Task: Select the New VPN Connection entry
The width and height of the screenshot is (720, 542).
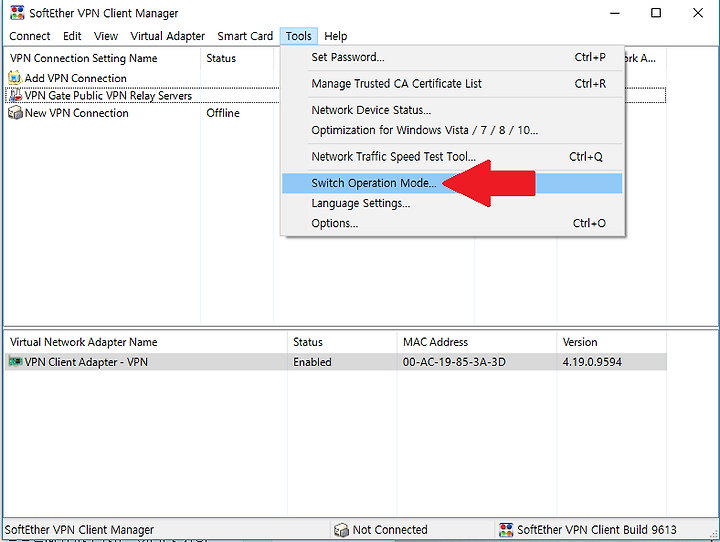Action: pos(76,113)
